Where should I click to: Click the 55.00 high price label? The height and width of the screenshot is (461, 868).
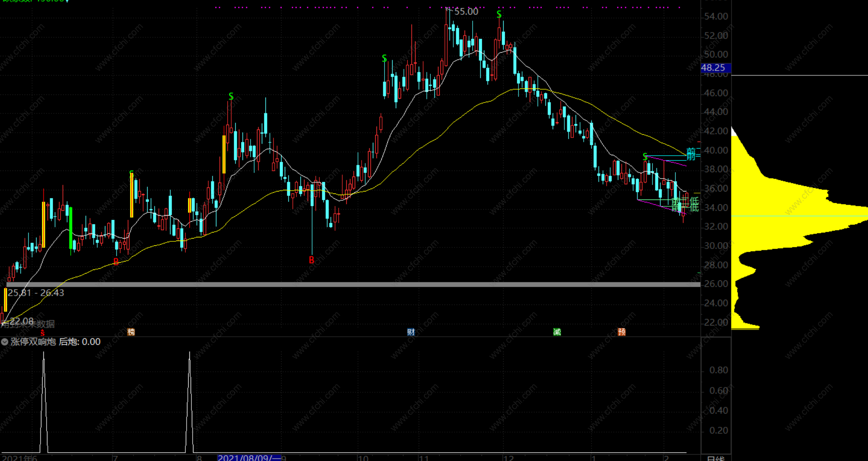[466, 12]
